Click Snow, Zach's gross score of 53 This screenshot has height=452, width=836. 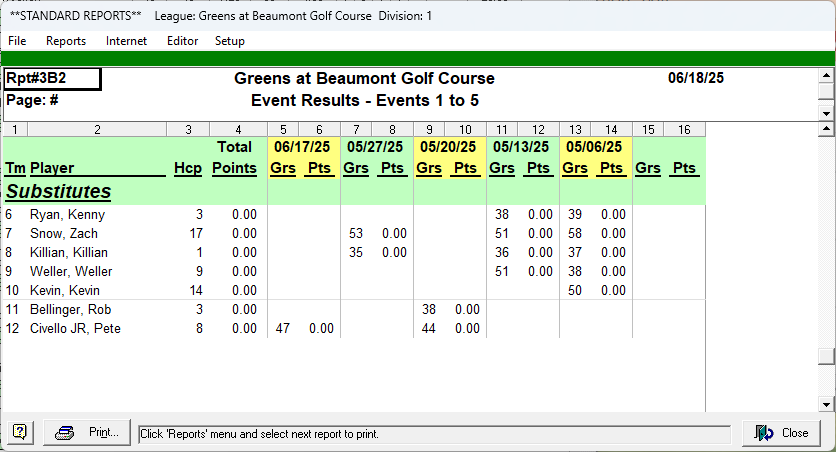(355, 234)
